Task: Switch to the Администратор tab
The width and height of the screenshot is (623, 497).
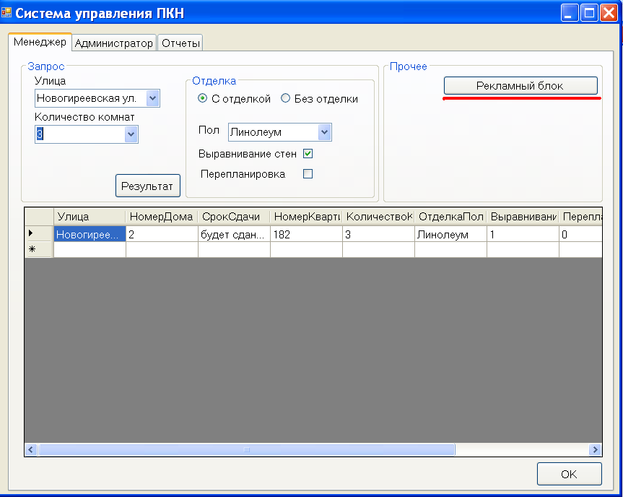Action: (114, 43)
